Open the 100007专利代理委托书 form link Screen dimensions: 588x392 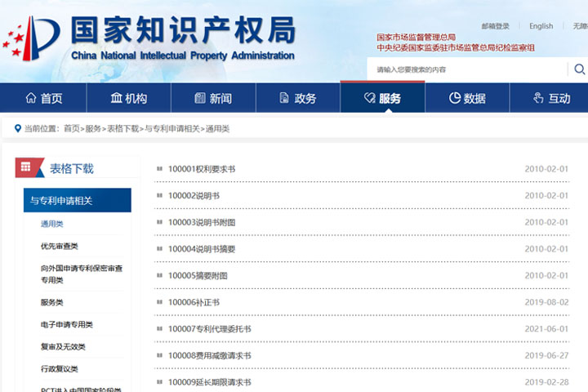pyautogui.click(x=209, y=329)
